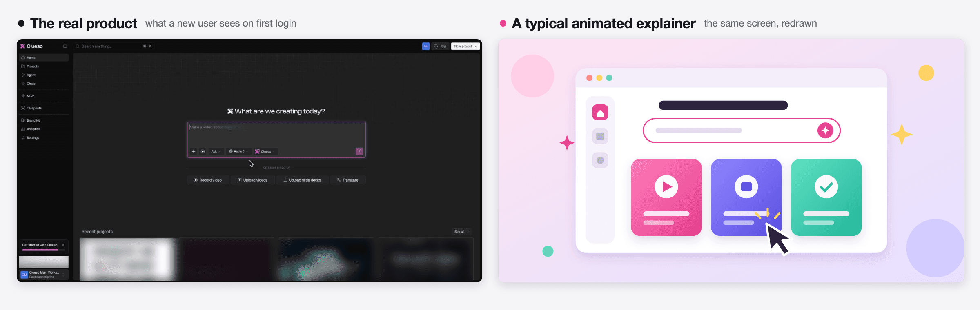Click the pink home icon in explainer illustration
This screenshot has width=980, height=310.
[x=600, y=113]
